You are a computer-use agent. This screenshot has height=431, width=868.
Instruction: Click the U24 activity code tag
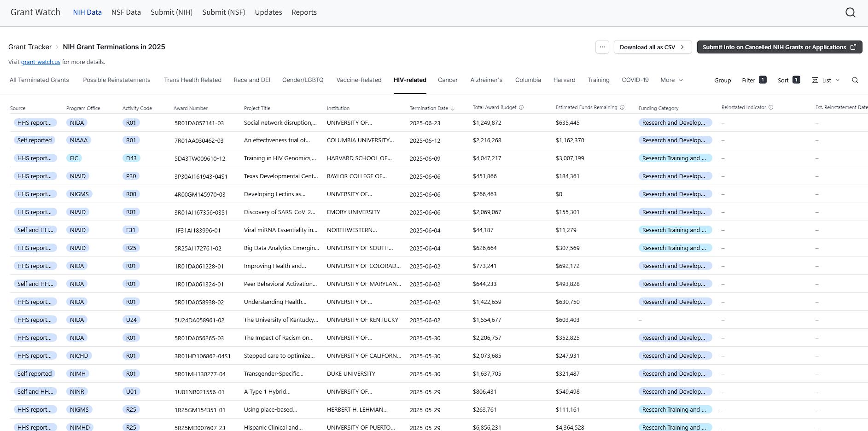[131, 320]
